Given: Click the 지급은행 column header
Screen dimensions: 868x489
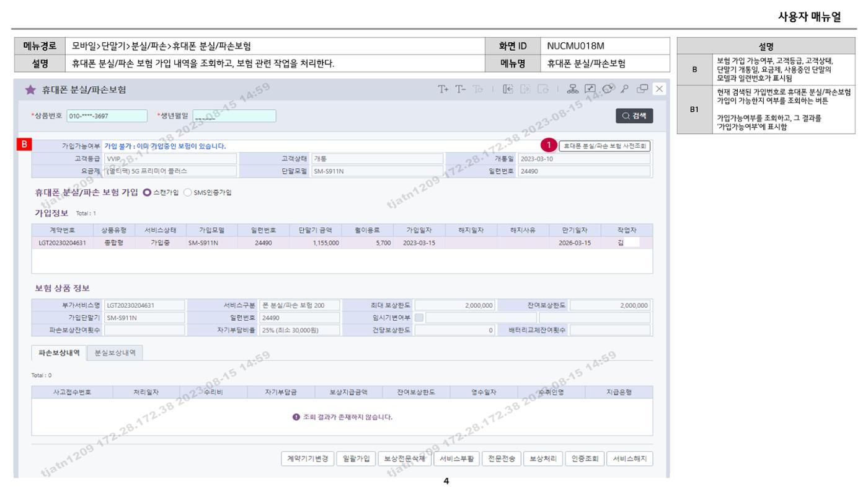Looking at the screenshot, I should coord(619,392).
